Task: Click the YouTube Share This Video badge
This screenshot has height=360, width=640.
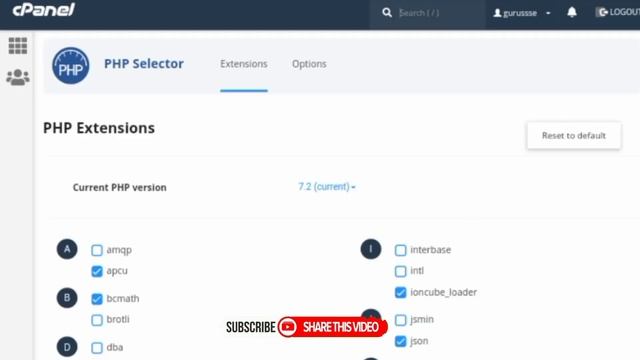Action: point(332,327)
